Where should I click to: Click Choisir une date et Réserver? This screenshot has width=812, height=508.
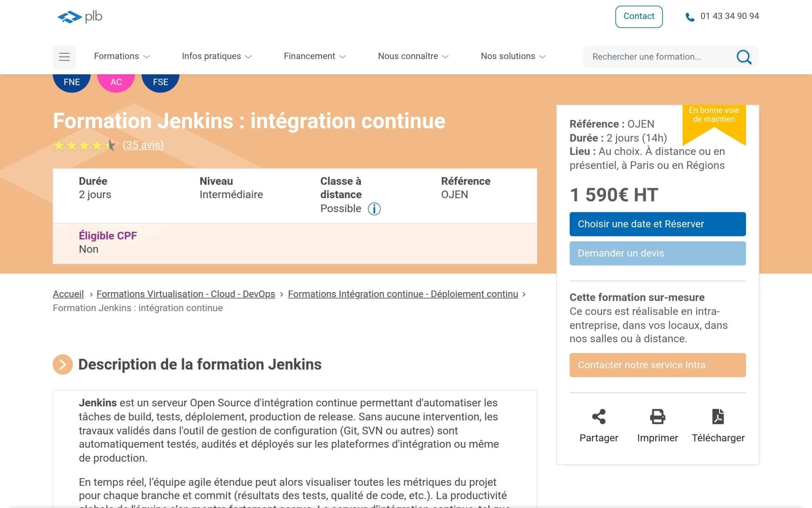[657, 224]
